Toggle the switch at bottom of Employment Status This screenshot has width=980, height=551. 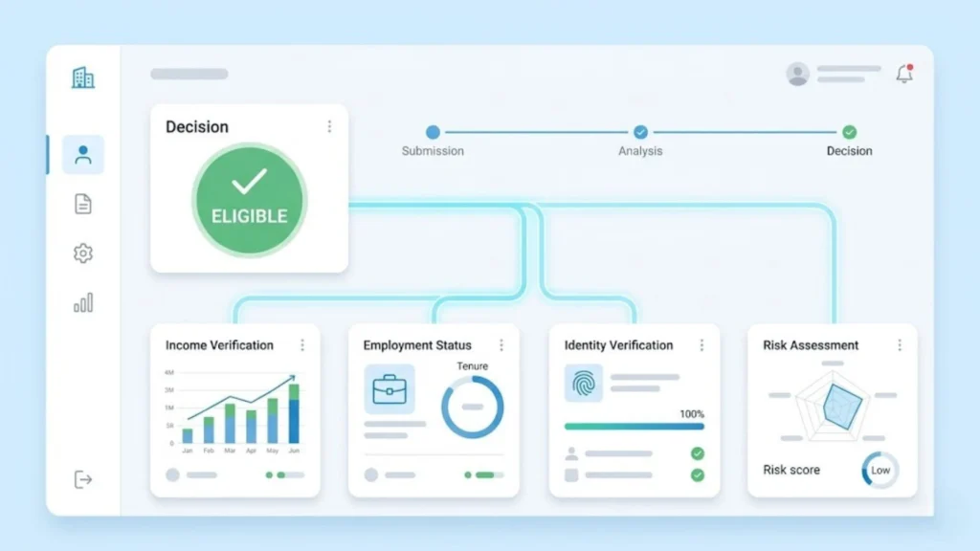[484, 474]
